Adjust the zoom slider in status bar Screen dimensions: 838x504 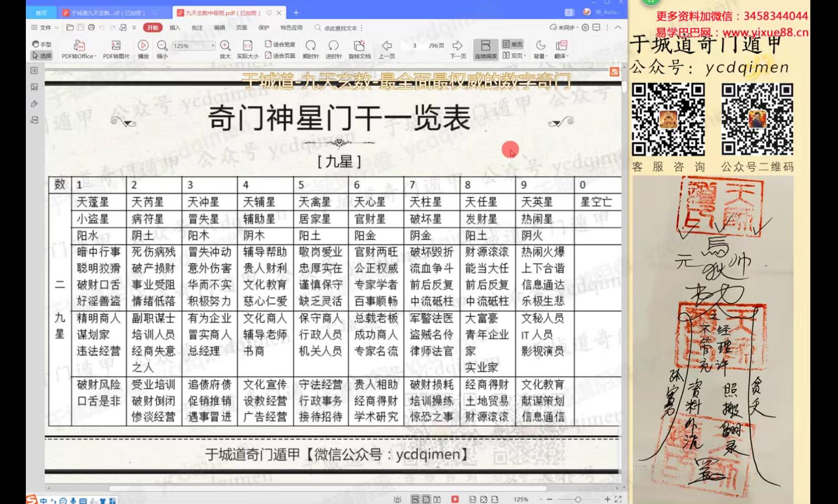[578, 499]
